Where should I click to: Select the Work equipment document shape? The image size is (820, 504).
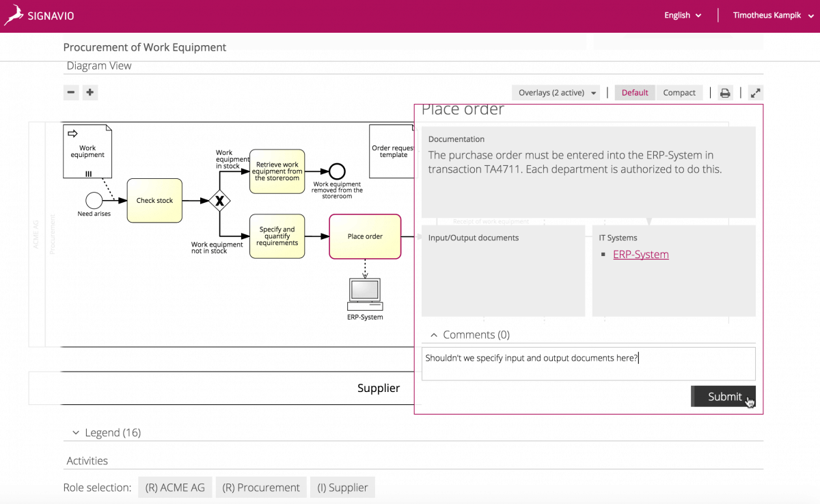coord(87,150)
